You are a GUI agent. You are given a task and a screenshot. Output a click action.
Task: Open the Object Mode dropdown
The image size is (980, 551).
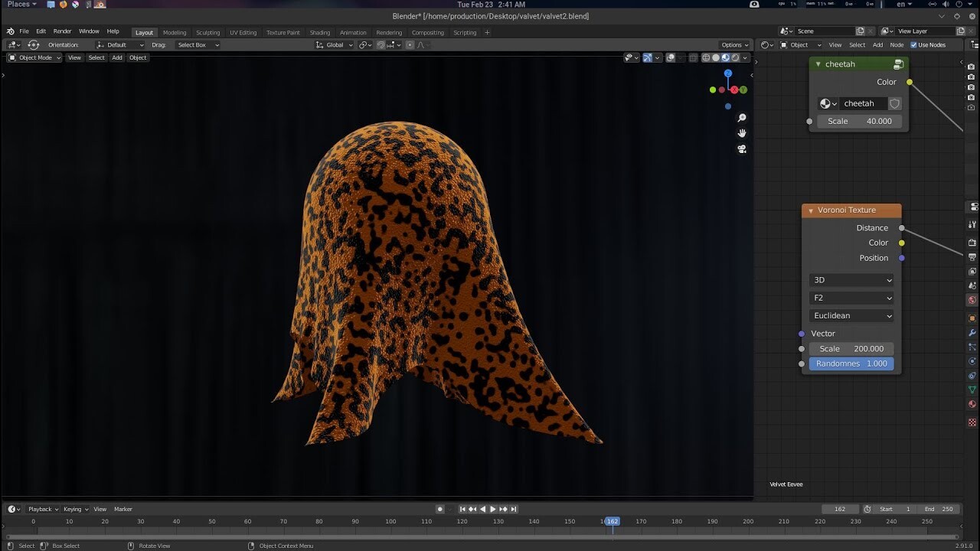34,57
